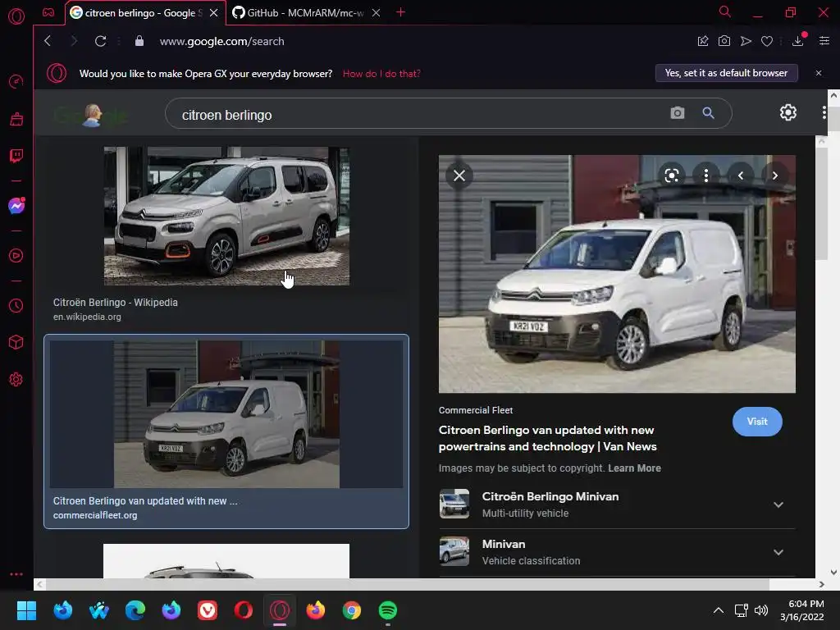This screenshot has height=630, width=840.
Task: Go back to previous page
Action: 48,41
